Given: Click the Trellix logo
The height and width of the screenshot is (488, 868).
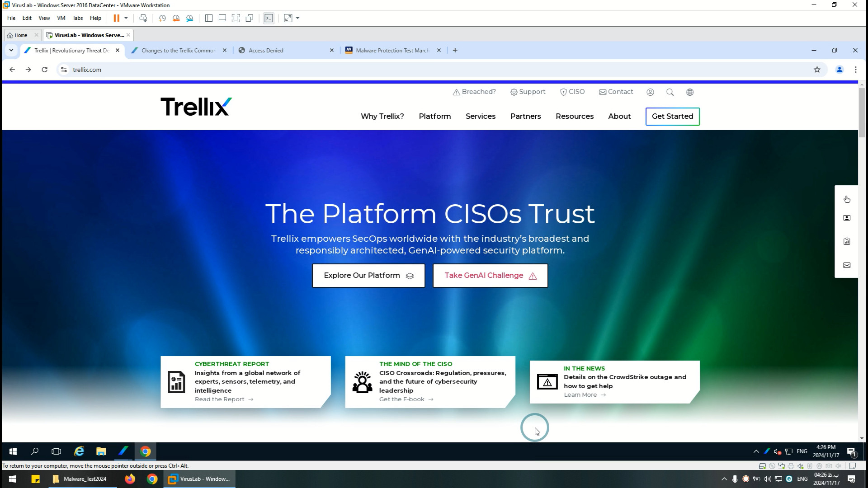Looking at the screenshot, I should point(196,107).
